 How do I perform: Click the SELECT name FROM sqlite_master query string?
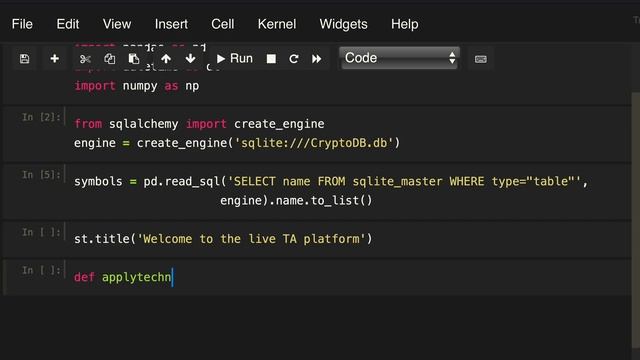(x=404, y=181)
